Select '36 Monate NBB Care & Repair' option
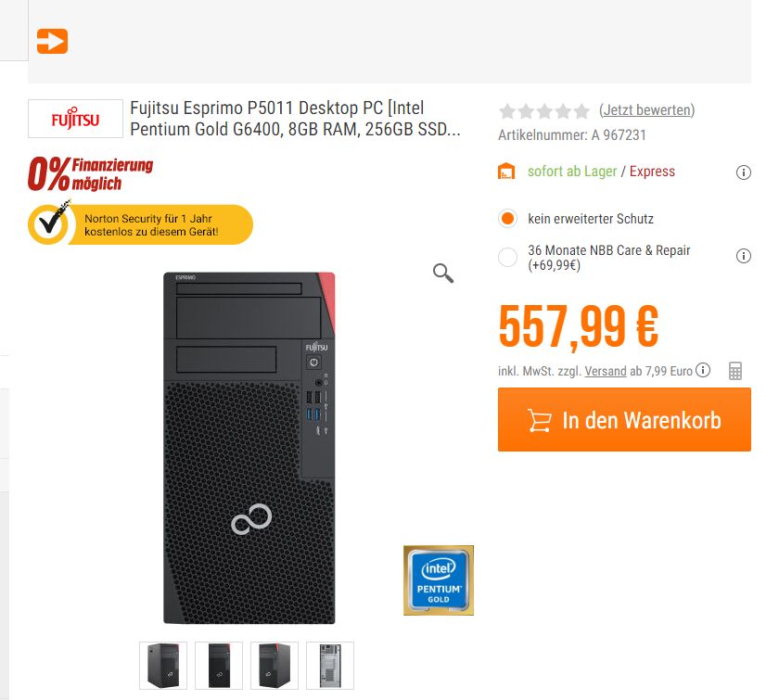 pos(507,258)
